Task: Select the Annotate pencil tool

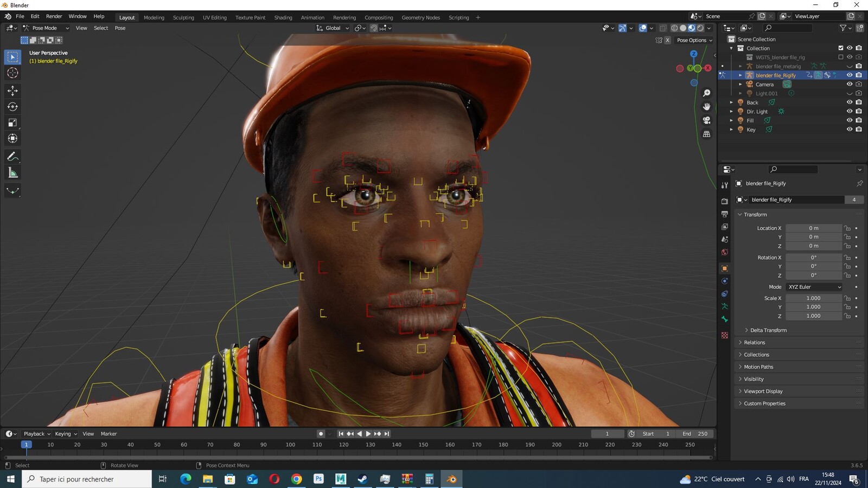Action: click(x=12, y=157)
